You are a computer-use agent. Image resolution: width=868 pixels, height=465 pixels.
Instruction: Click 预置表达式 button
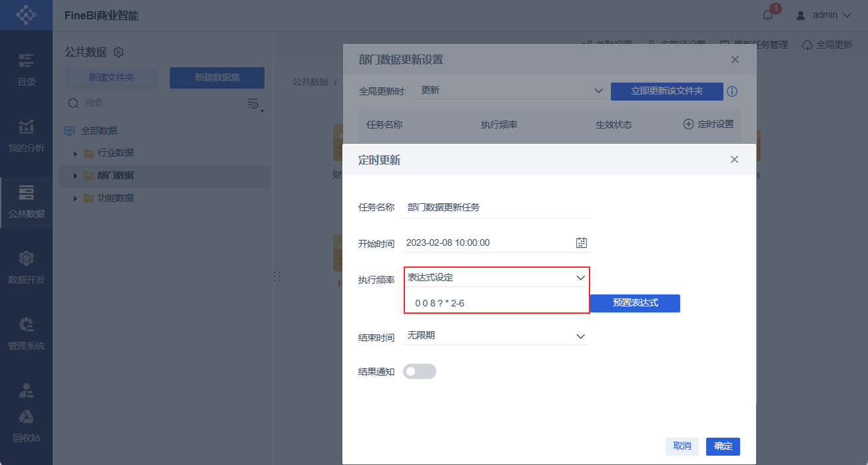point(635,303)
